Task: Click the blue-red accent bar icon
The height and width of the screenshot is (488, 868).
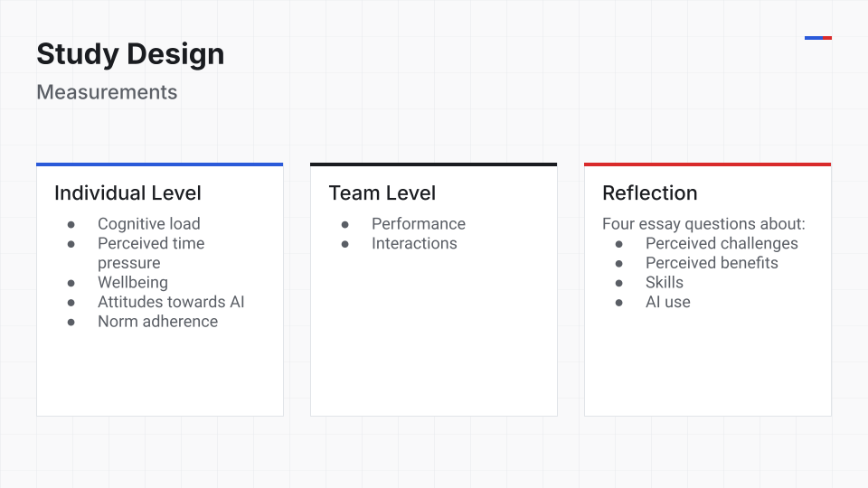Action: coord(818,38)
